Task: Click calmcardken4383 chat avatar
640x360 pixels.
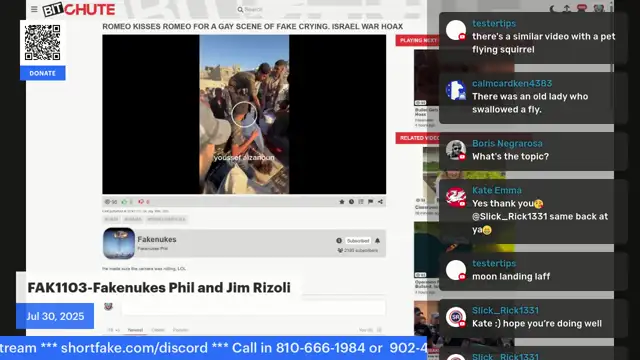Action: click(x=456, y=90)
